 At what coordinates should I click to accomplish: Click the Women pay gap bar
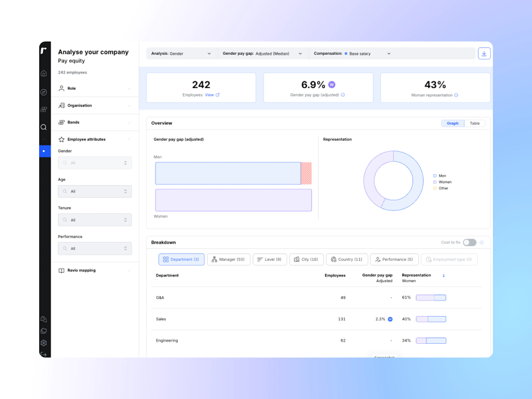[x=234, y=200]
